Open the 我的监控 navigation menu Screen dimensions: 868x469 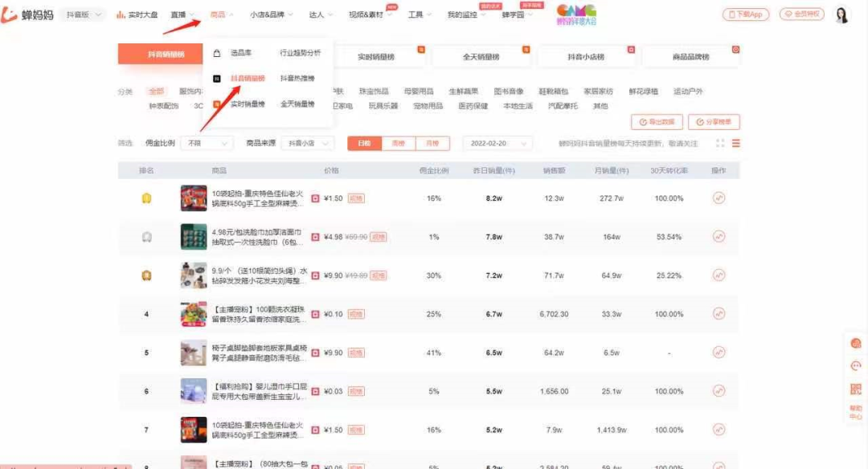466,14
